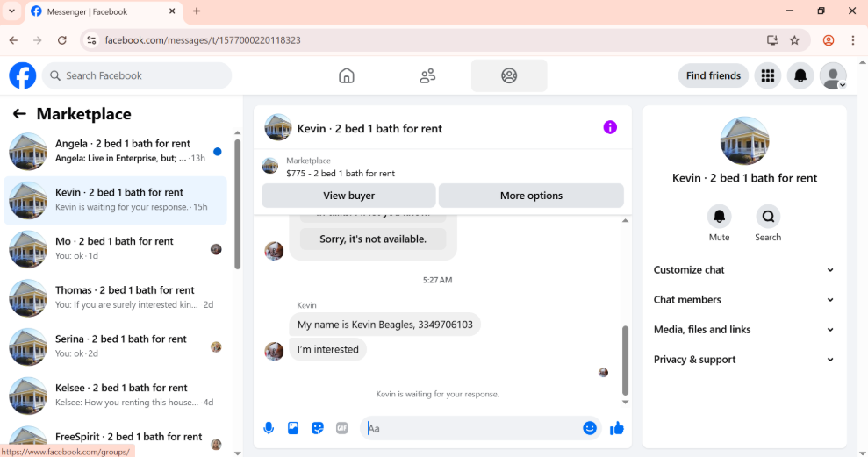Expand Chat members section
Screen dimensions: 868x457
(744, 300)
